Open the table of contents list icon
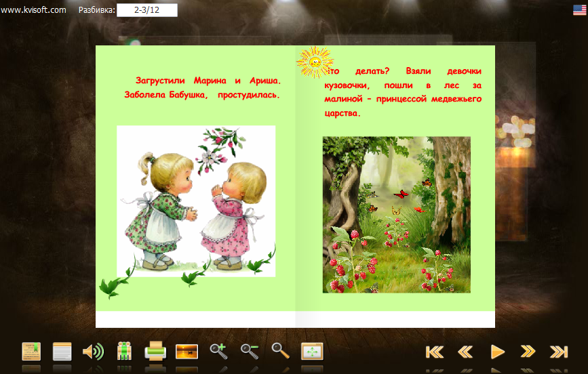 tap(62, 352)
